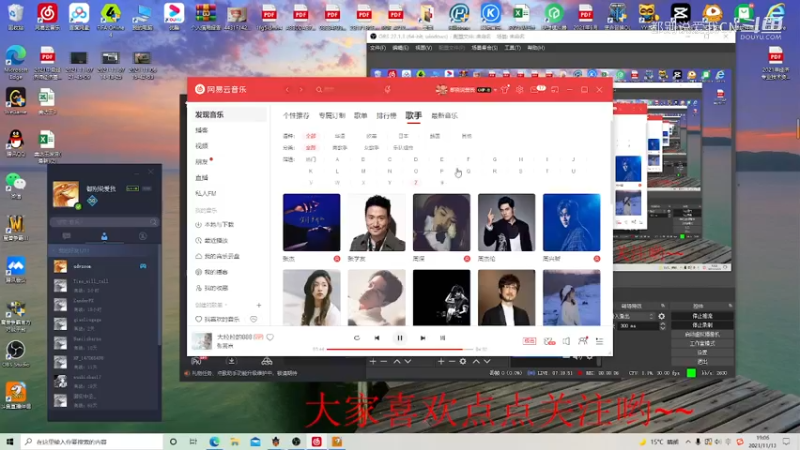Collapse the friends group in friends panel
Screen dimensions: 800x450
point(53,251)
